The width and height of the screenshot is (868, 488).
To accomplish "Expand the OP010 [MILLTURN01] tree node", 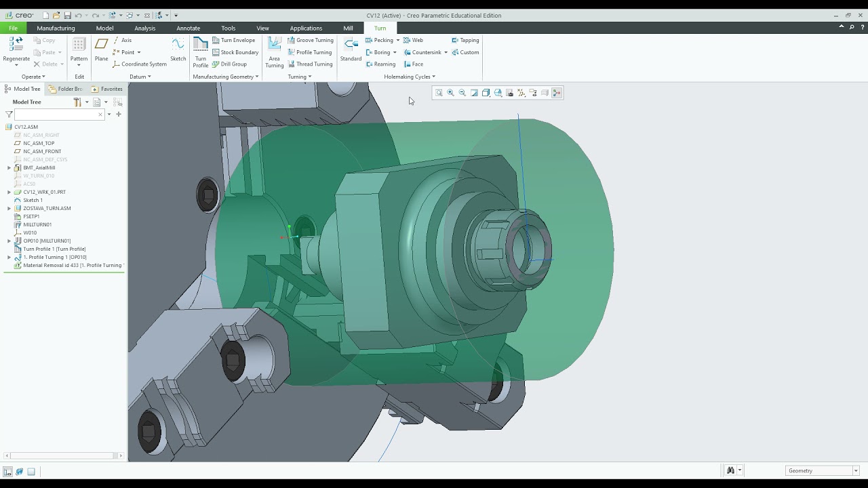I will (9, 241).
